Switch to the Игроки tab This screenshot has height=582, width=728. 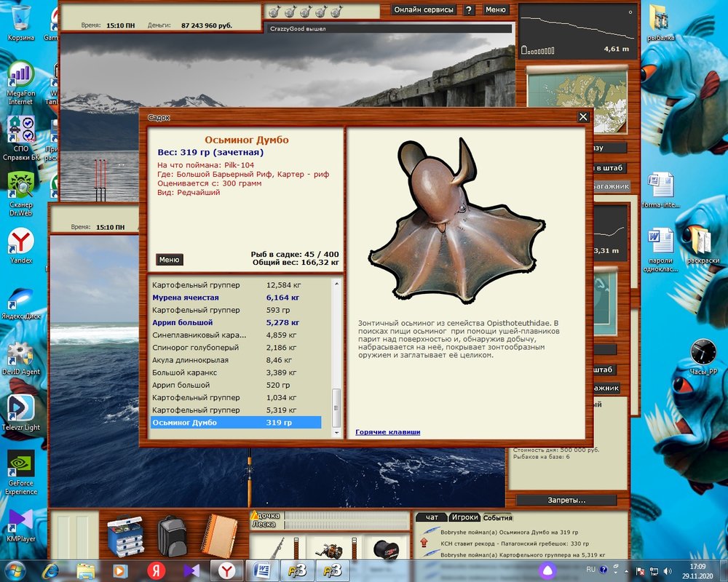tap(464, 517)
